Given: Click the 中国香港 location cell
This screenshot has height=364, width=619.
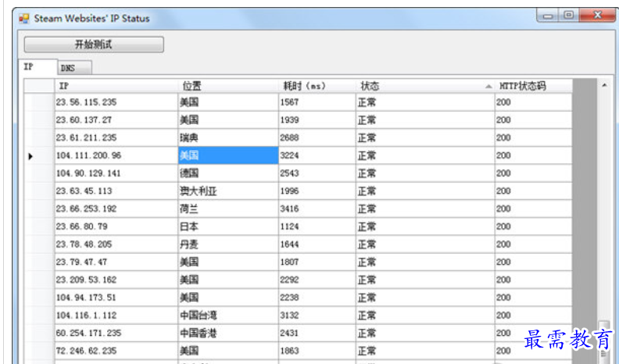Looking at the screenshot, I should [228, 333].
